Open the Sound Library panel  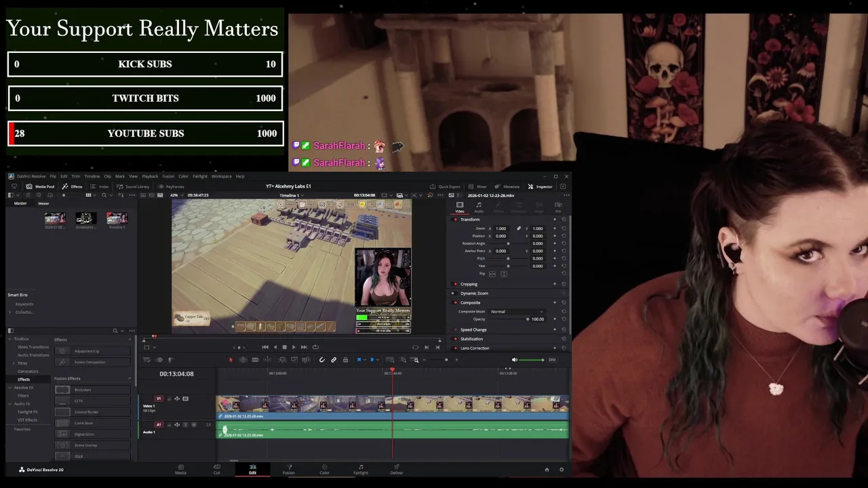(133, 186)
